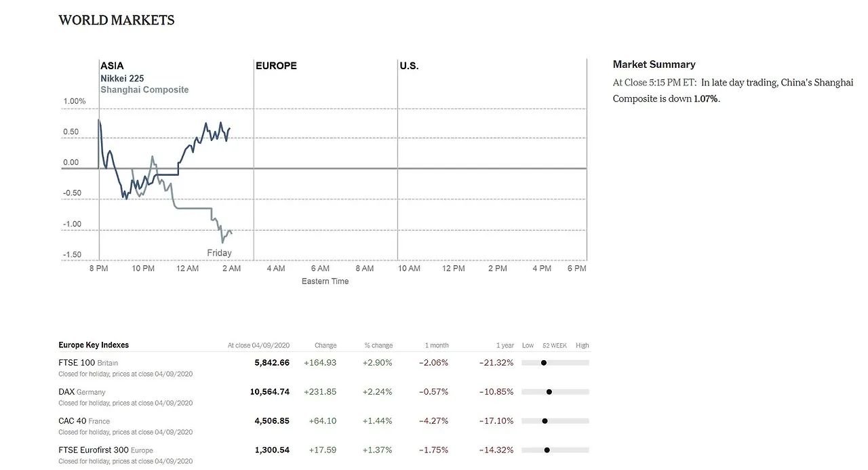The width and height of the screenshot is (868, 470).
Task: Select the EUROPE section on chart
Action: 276,66
